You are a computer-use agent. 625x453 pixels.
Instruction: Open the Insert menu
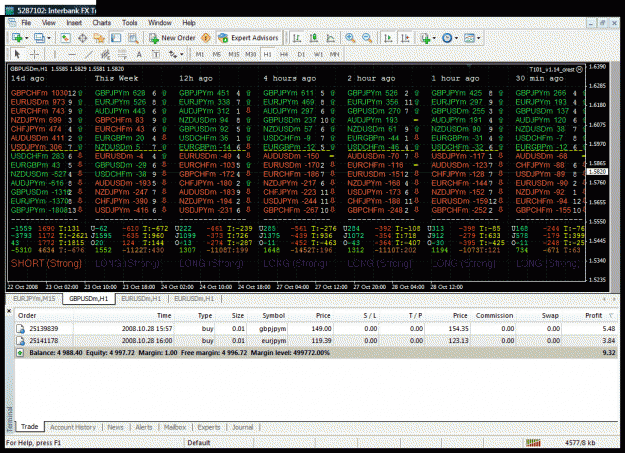74,23
